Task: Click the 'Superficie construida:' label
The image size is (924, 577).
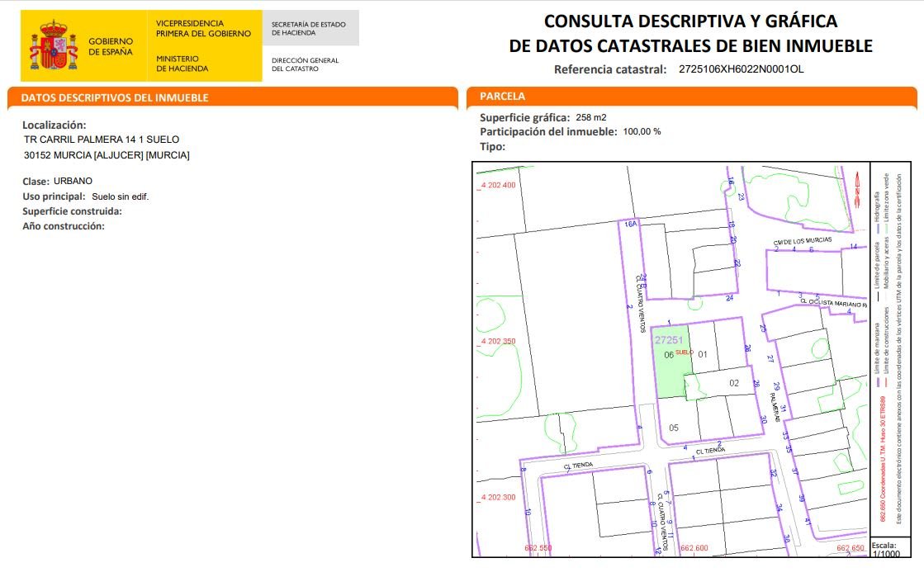Action: click(73, 211)
